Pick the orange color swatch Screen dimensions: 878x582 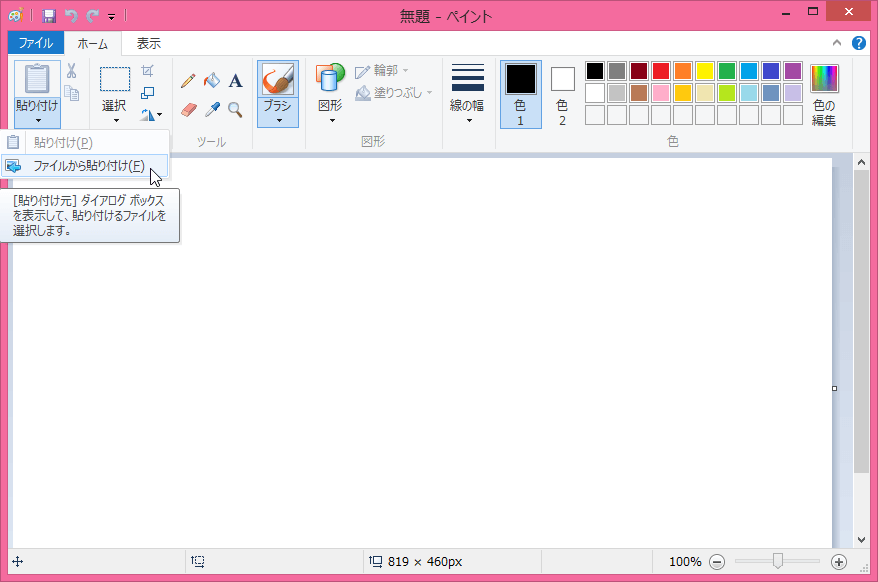pos(683,71)
